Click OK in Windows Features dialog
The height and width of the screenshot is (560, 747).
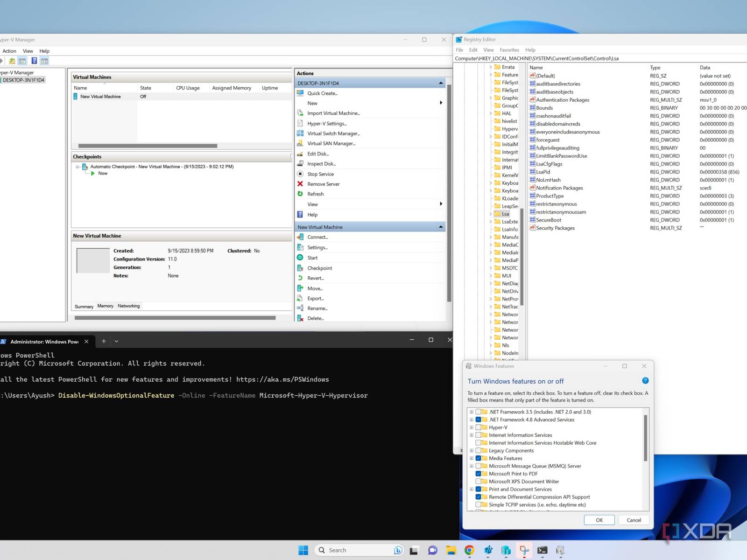599,520
